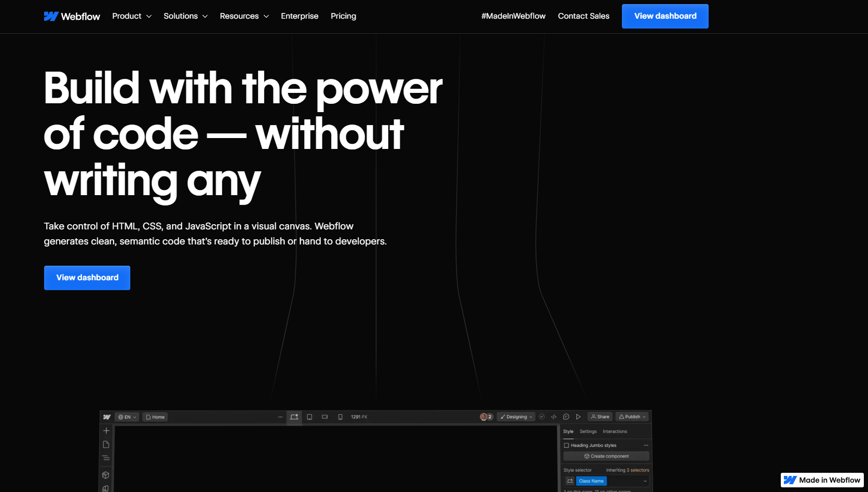Screen dimensions: 868x492
Task: Select the desktop base breakpoint icon
Action: (294, 417)
